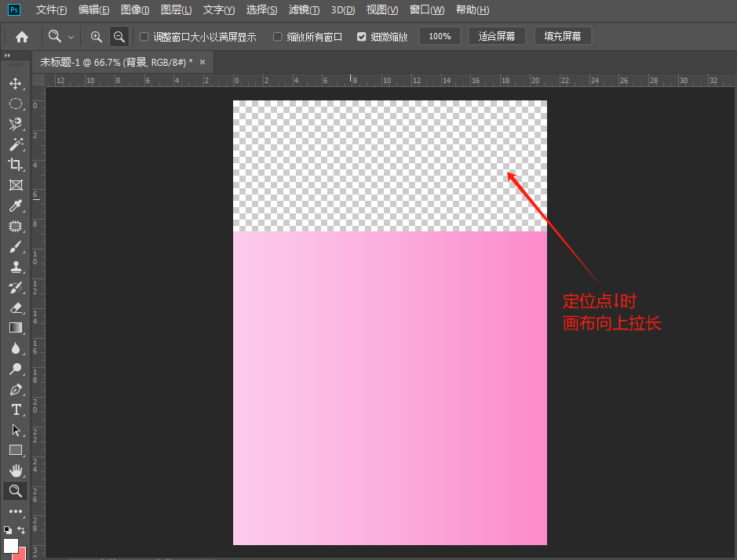The image size is (737, 560).
Task: Select the Eraser tool
Action: click(x=16, y=307)
